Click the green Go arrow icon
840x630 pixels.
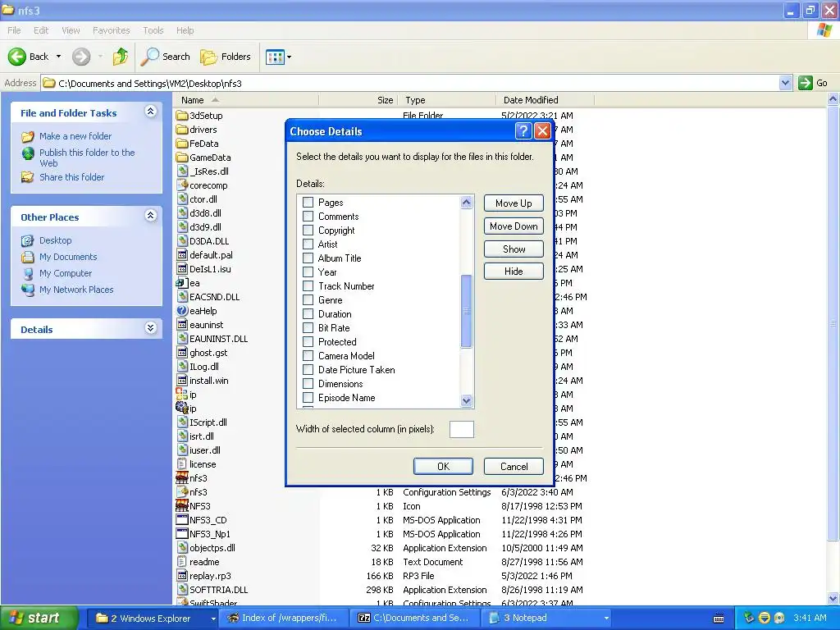coord(806,83)
